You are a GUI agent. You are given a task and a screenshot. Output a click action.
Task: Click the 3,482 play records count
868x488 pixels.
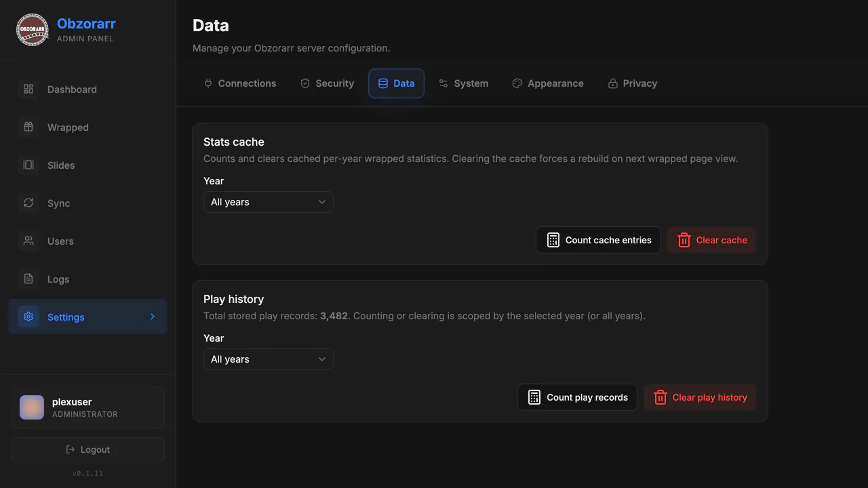pyautogui.click(x=334, y=316)
